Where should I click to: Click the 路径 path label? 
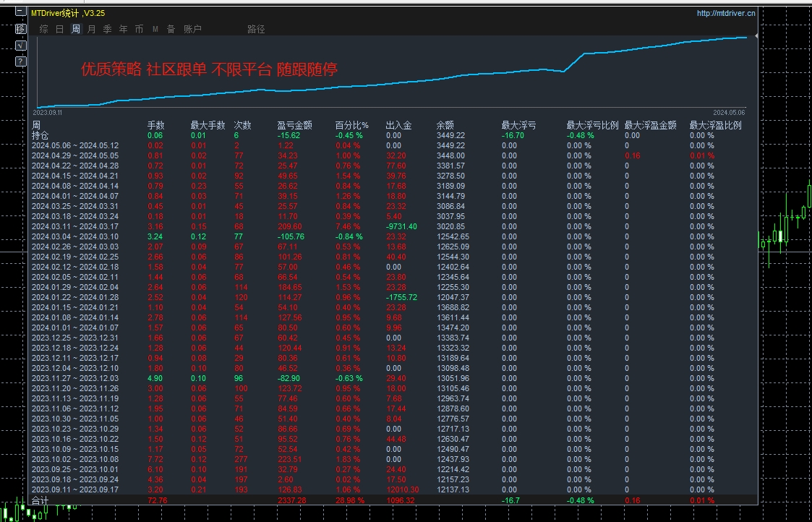(x=256, y=29)
